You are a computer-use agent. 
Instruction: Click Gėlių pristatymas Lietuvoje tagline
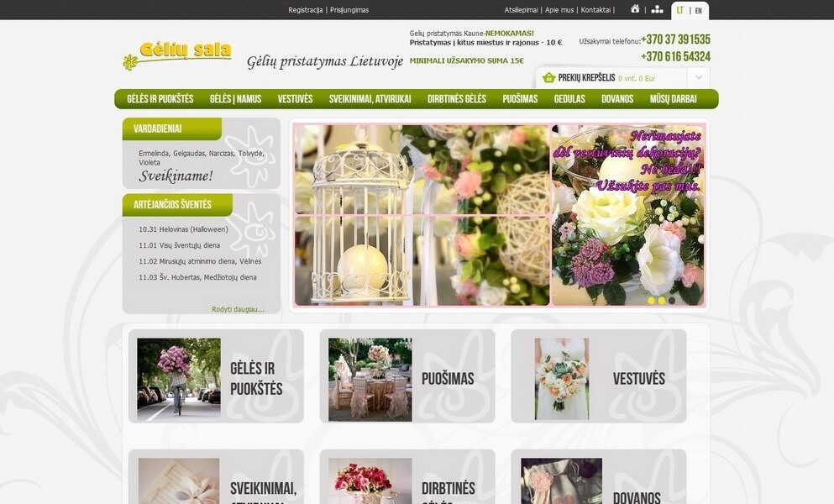point(325,61)
